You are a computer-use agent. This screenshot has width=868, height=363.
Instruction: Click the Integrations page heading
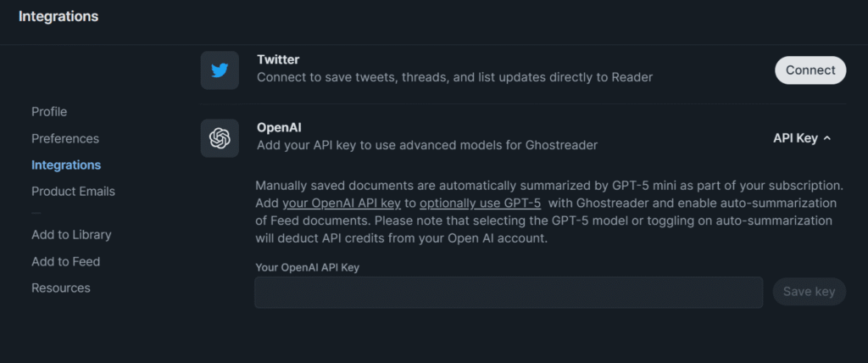point(58,16)
